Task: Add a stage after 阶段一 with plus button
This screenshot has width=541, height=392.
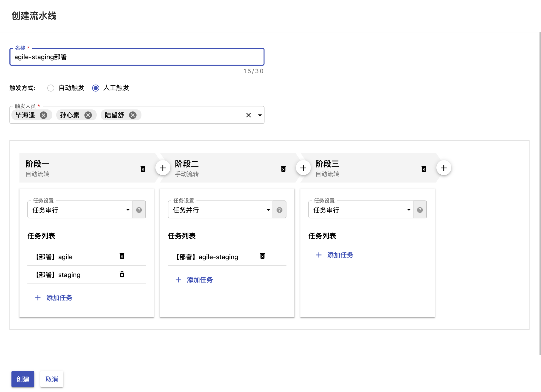Action: tap(163, 168)
